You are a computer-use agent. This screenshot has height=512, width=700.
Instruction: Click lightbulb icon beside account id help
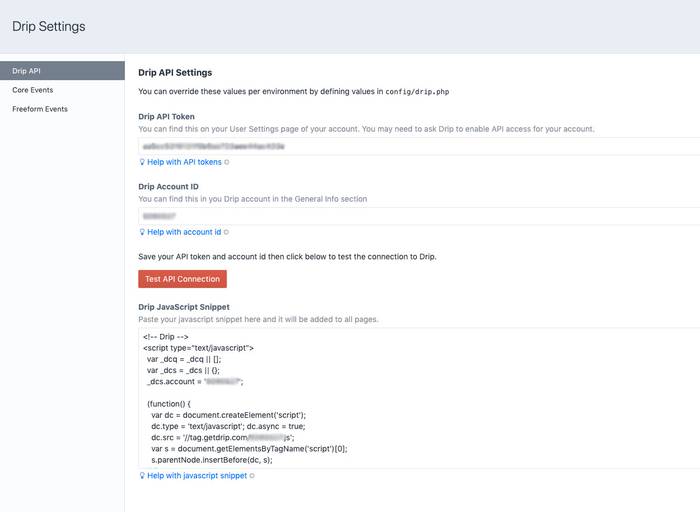click(142, 232)
